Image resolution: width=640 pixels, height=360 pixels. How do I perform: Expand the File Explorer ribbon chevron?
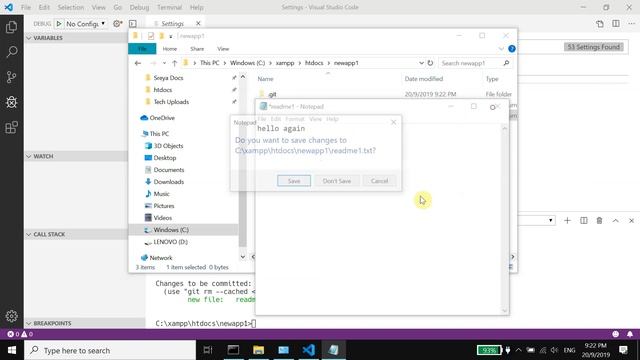point(501,49)
